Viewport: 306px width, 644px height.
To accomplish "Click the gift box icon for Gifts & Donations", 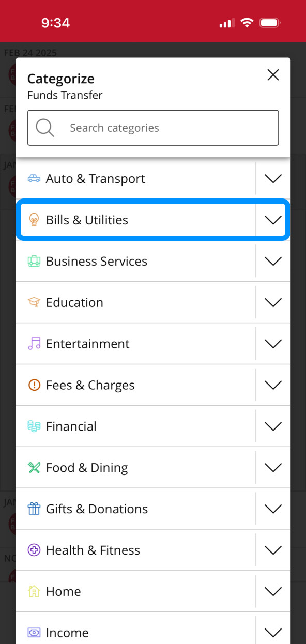I will 34,509.
